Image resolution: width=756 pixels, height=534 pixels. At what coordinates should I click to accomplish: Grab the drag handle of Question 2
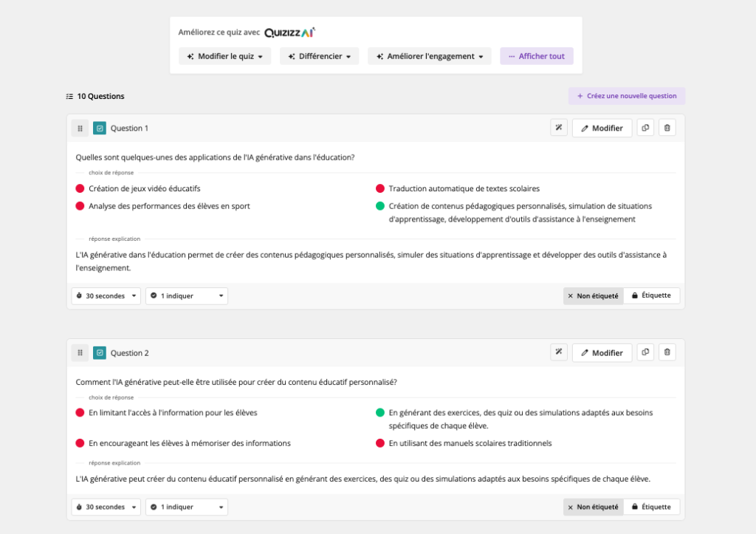80,352
